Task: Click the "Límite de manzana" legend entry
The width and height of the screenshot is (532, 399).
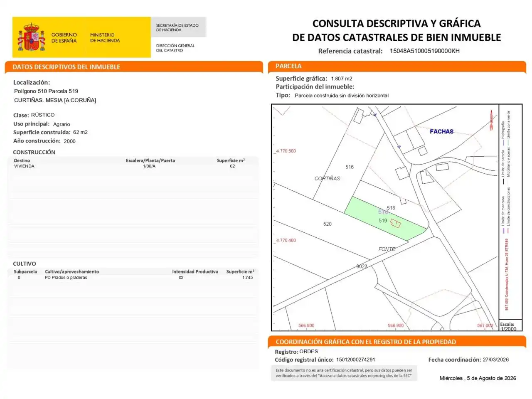Action: [503, 211]
